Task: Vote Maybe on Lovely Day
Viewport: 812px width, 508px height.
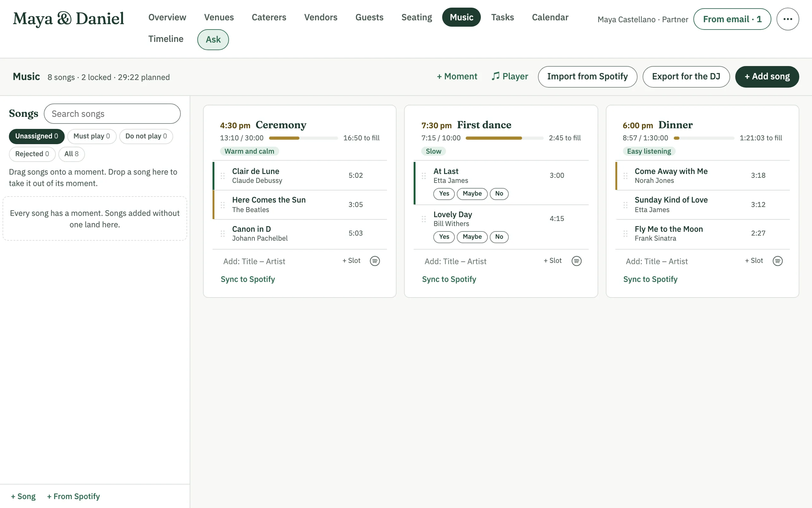Action: tap(472, 237)
